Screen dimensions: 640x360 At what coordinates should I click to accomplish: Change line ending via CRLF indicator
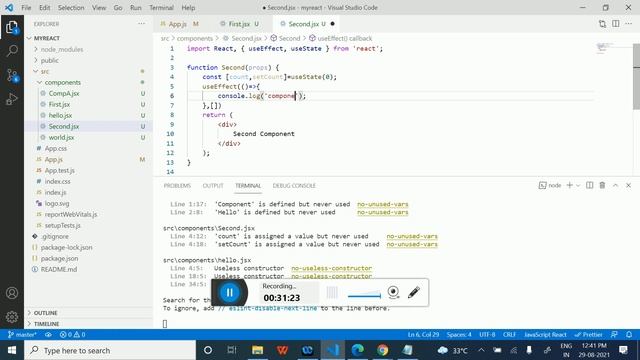coord(509,335)
